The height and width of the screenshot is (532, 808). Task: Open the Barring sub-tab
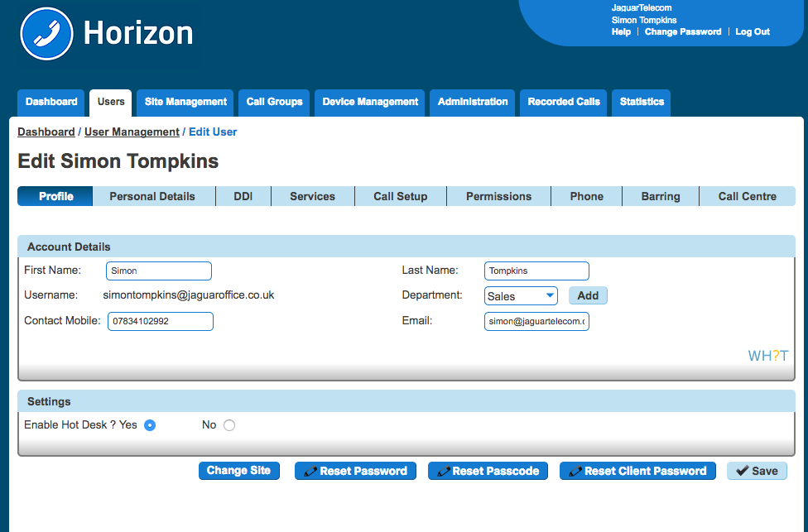[660, 196]
